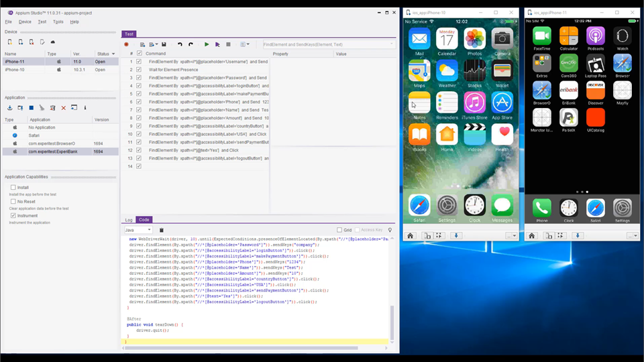The image size is (644, 362).
Task: Uncheck step 2 Wait for Element checkbox
Action: tap(139, 70)
